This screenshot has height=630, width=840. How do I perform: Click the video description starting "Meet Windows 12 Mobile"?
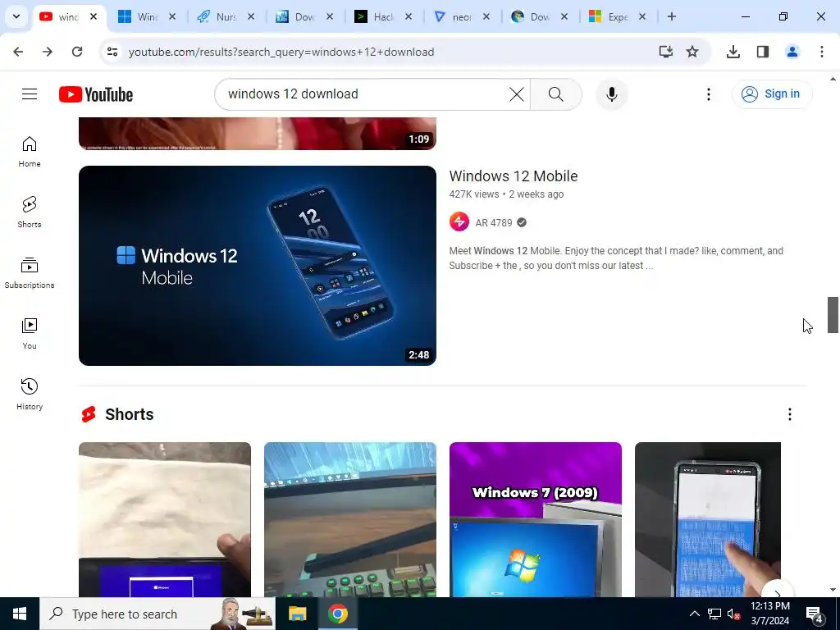pyautogui.click(x=616, y=258)
